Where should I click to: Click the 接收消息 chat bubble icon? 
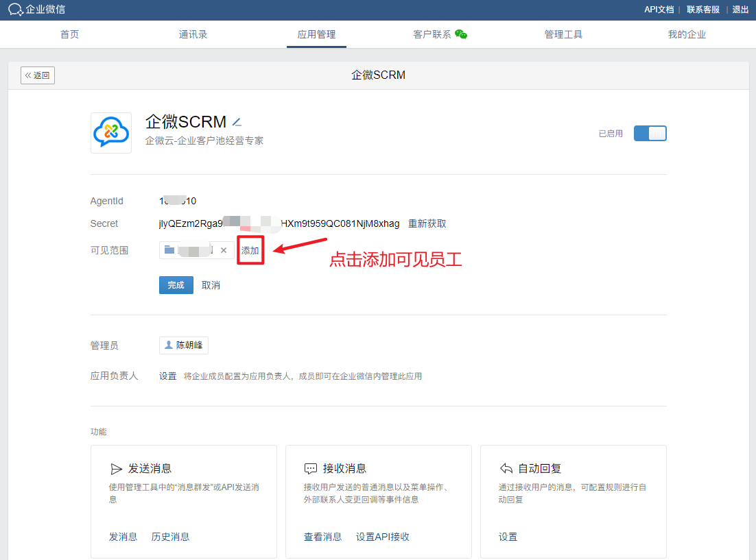(x=311, y=469)
